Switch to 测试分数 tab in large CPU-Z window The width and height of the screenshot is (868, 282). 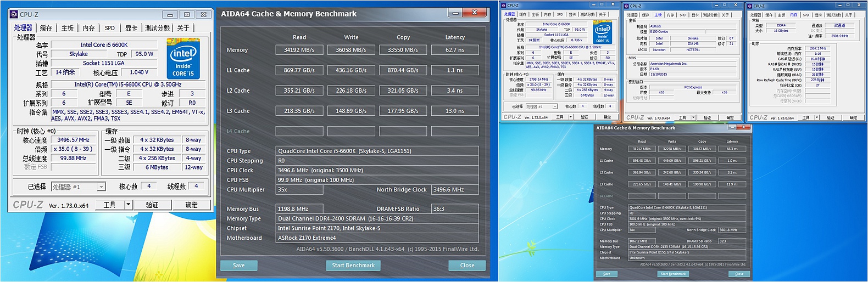pyautogui.click(x=158, y=28)
